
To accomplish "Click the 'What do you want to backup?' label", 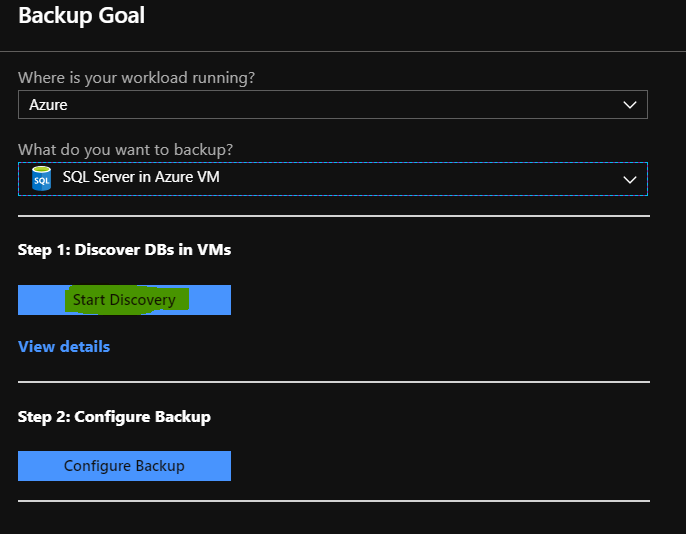I will click(126, 150).
